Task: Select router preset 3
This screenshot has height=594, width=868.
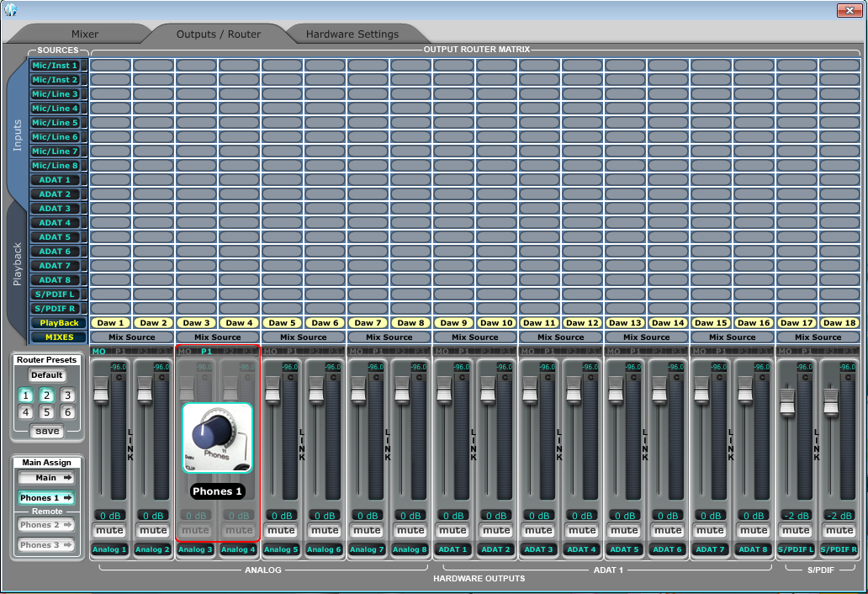Action: coord(67,395)
